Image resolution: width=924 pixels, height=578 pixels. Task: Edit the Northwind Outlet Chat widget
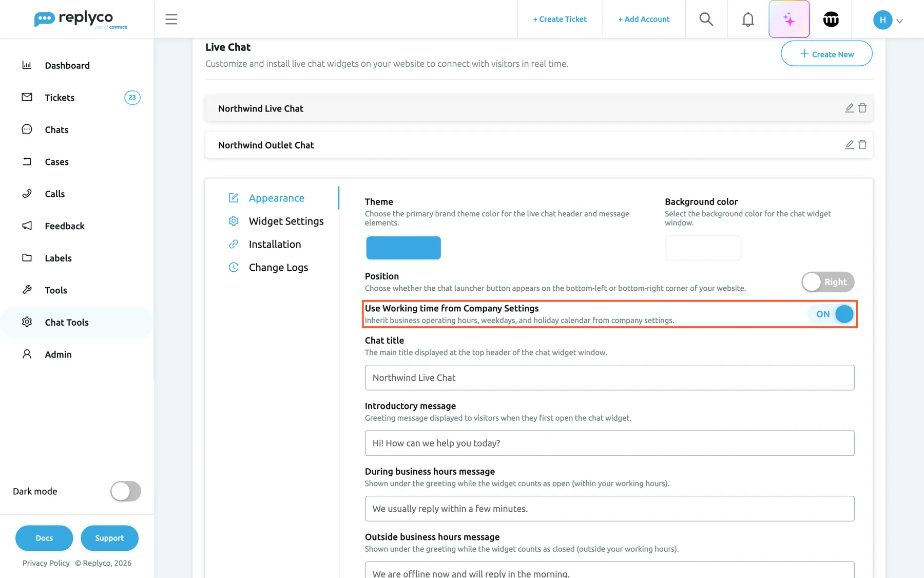coord(850,144)
